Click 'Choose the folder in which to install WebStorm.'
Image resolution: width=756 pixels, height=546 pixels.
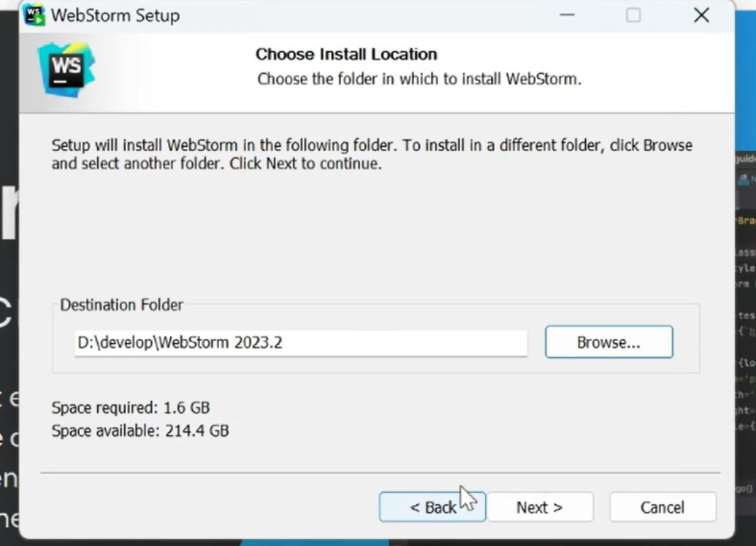tap(419, 79)
